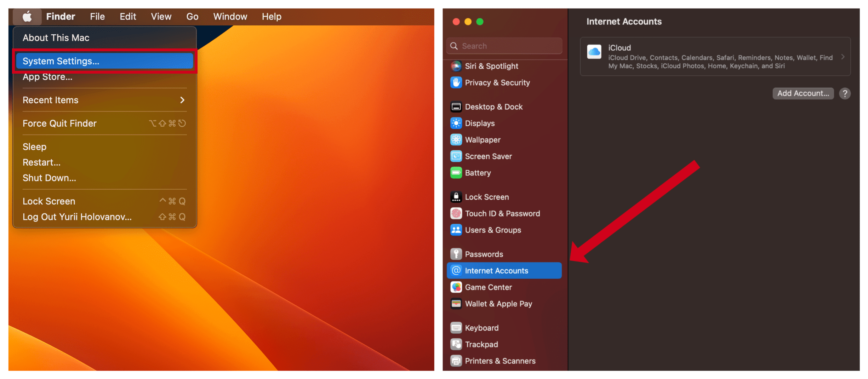Select the Battery label
868x379 pixels.
(x=478, y=173)
